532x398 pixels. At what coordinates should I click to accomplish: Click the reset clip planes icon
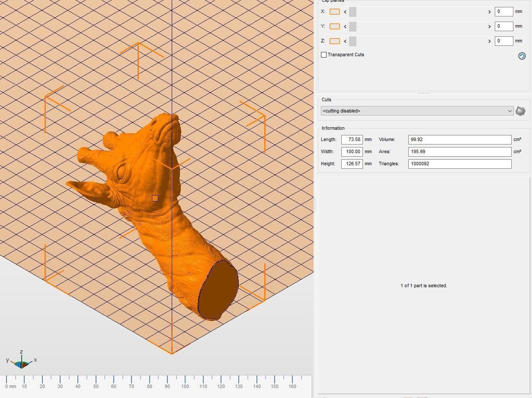coord(522,56)
